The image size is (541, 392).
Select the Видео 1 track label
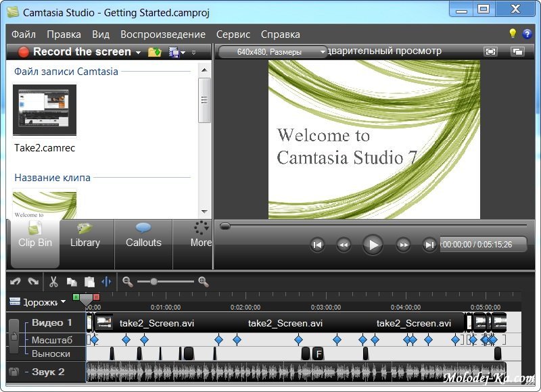52,322
